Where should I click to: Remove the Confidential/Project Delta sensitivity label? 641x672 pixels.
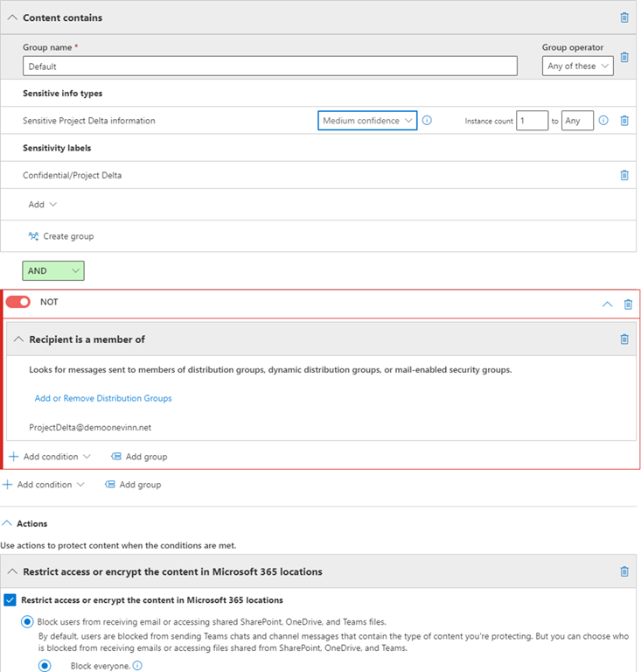pos(624,175)
